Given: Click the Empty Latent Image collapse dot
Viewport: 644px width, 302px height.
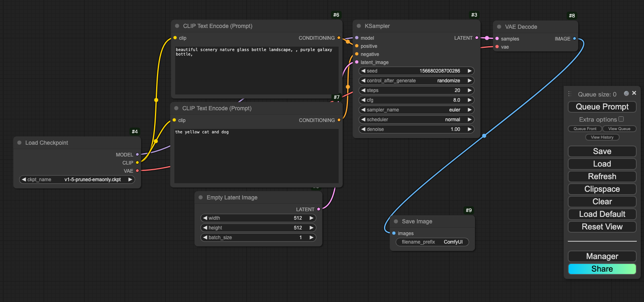Looking at the screenshot, I should [x=201, y=197].
